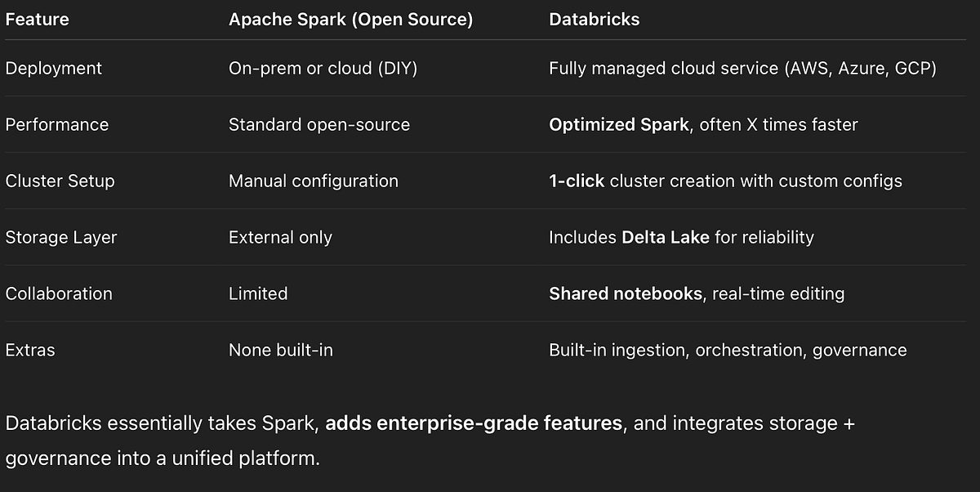Click the Performance row label
Viewport: 980px width, 492px height.
click(56, 125)
